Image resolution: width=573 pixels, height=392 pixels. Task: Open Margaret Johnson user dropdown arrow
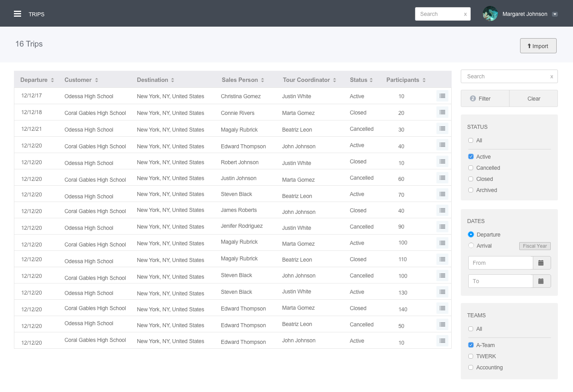coord(555,14)
